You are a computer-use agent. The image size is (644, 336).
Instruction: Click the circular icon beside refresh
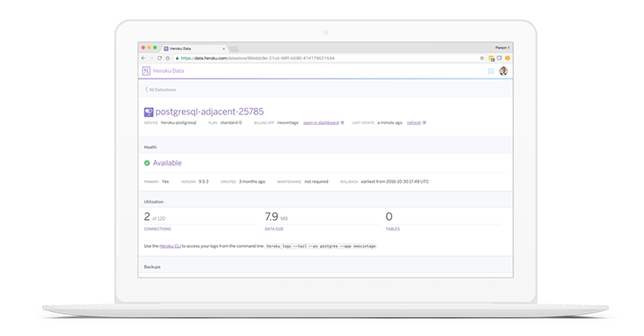[x=424, y=122]
